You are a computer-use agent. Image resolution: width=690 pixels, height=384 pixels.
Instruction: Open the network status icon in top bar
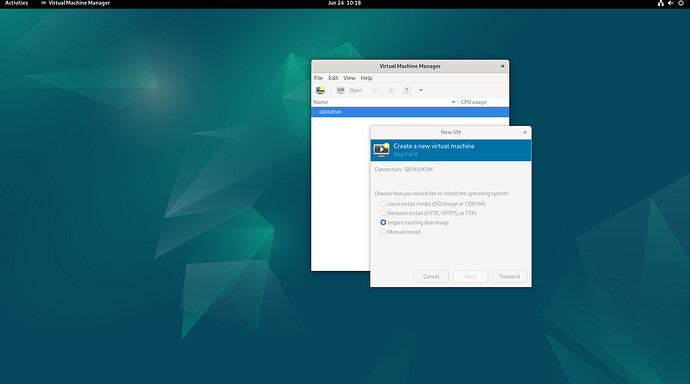pos(661,3)
